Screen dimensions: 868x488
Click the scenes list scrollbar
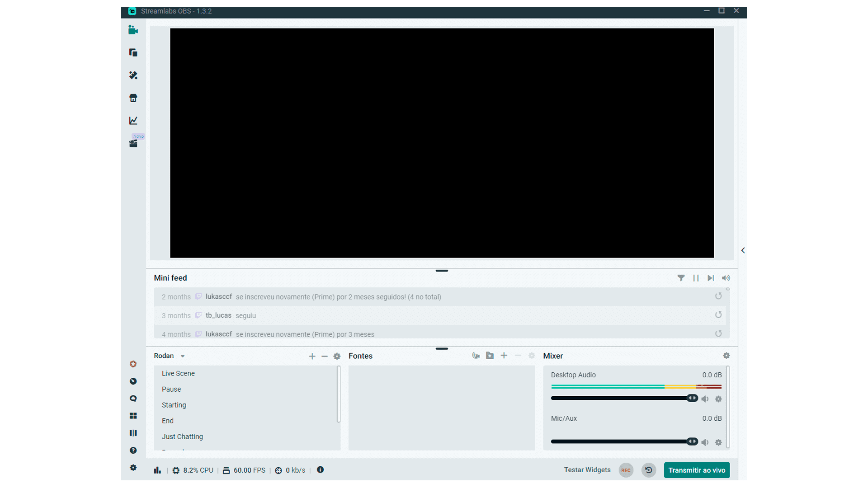(339, 394)
